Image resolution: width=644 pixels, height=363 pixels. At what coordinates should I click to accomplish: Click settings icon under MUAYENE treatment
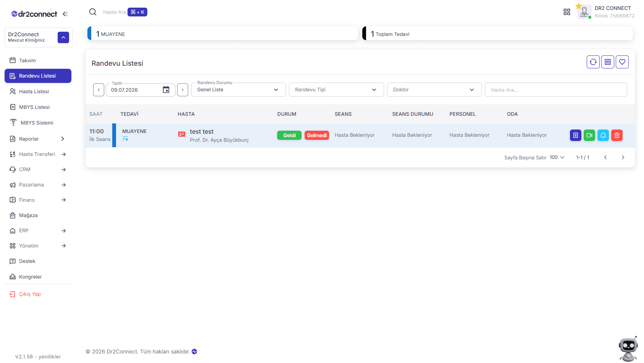(125, 139)
